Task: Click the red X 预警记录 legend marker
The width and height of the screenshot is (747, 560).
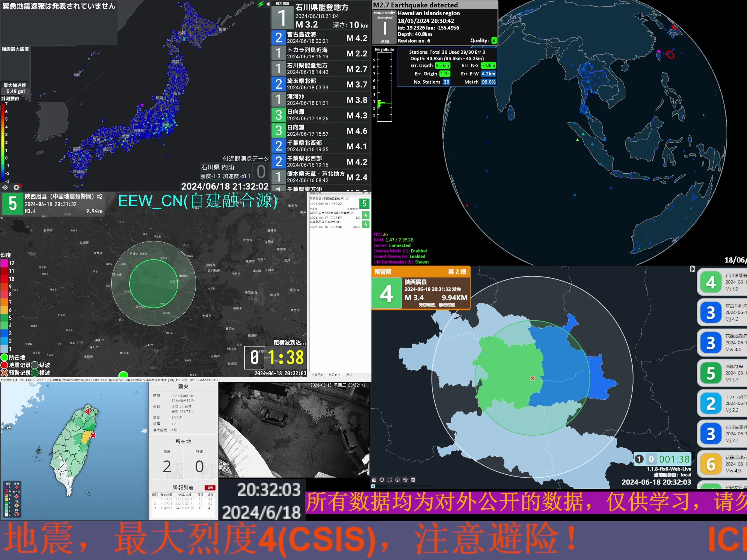Action: pos(4,373)
